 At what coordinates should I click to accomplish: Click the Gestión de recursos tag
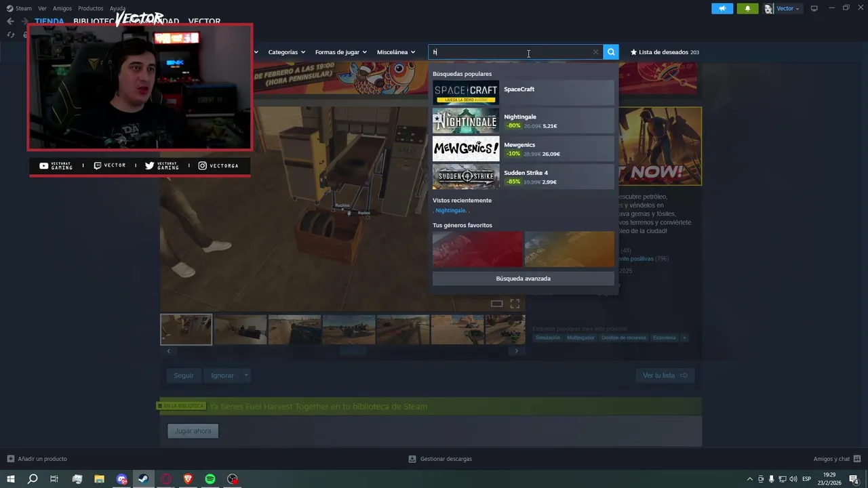pyautogui.click(x=624, y=338)
